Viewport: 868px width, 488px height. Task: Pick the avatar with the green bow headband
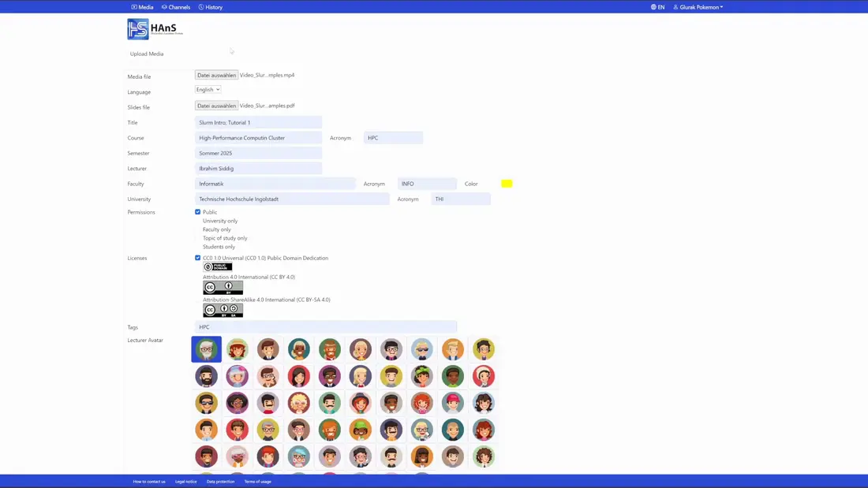[x=422, y=376]
